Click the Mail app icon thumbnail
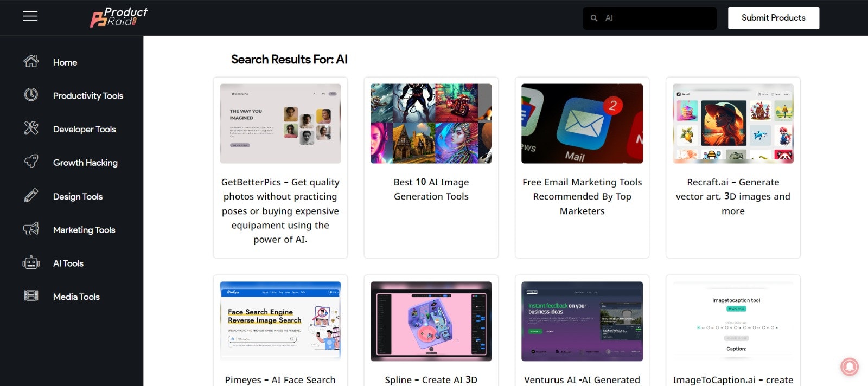 pyautogui.click(x=582, y=124)
